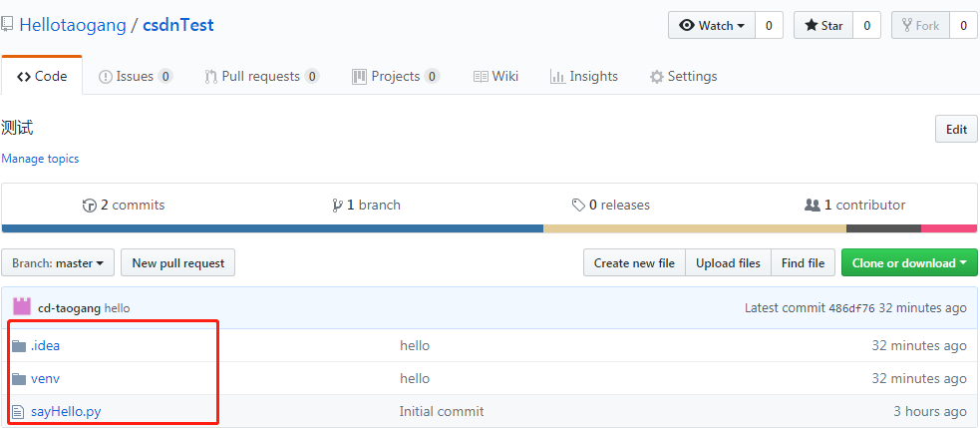View the 2 commits link
Screen dimensions: 980x428
[124, 206]
